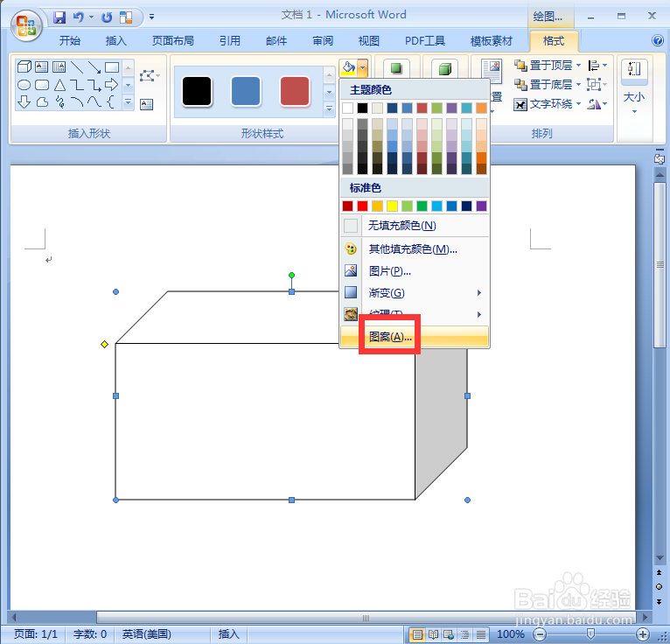Image resolution: width=670 pixels, height=644 pixels.
Task: Open shadow effects button
Action: pyautogui.click(x=396, y=68)
